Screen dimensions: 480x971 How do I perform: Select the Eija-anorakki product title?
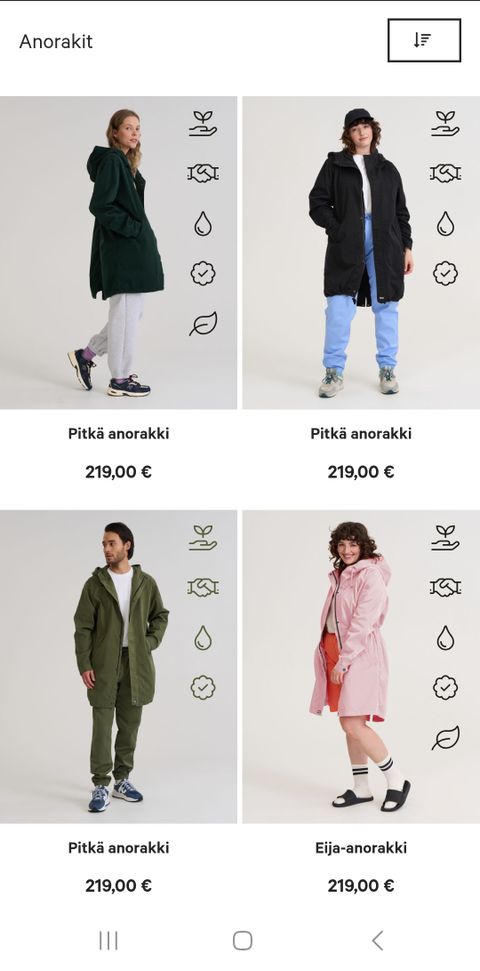[x=361, y=848]
